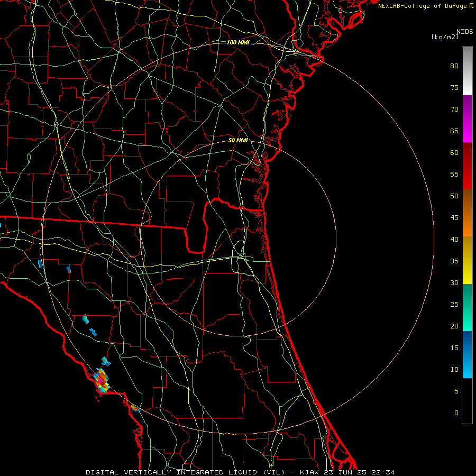Image resolution: width=476 pixels, height=476 pixels.
Task: Click the 50 value on the color scale
Action: point(454,196)
